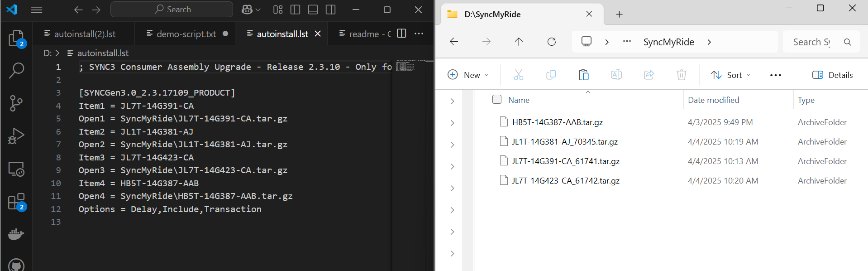The image size is (868, 271).
Task: Open the Sort dropdown
Action: (731, 75)
